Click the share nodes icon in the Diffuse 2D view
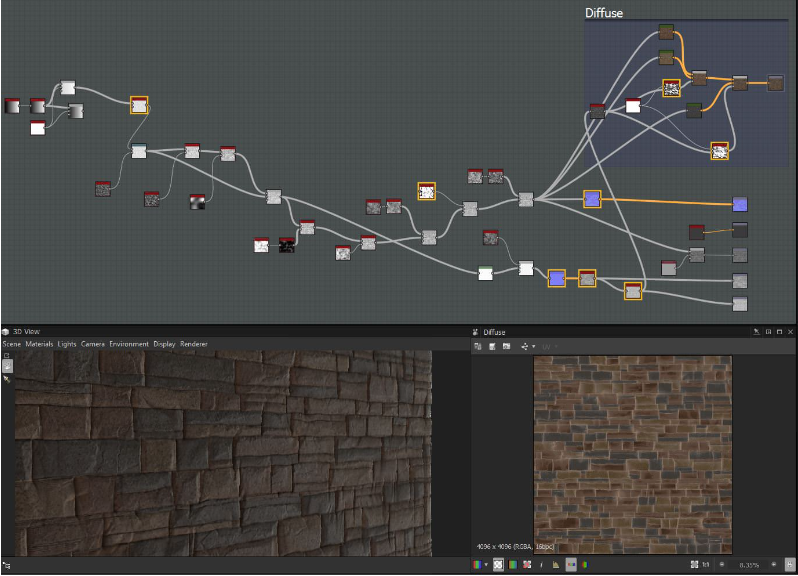The image size is (798, 576). tap(525, 347)
